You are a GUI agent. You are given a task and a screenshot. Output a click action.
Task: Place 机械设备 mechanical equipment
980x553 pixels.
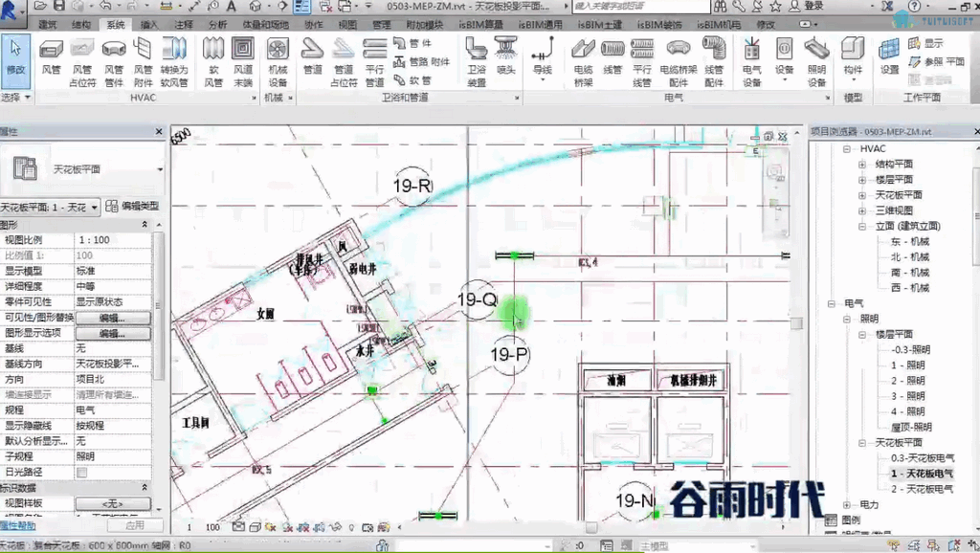278,62
